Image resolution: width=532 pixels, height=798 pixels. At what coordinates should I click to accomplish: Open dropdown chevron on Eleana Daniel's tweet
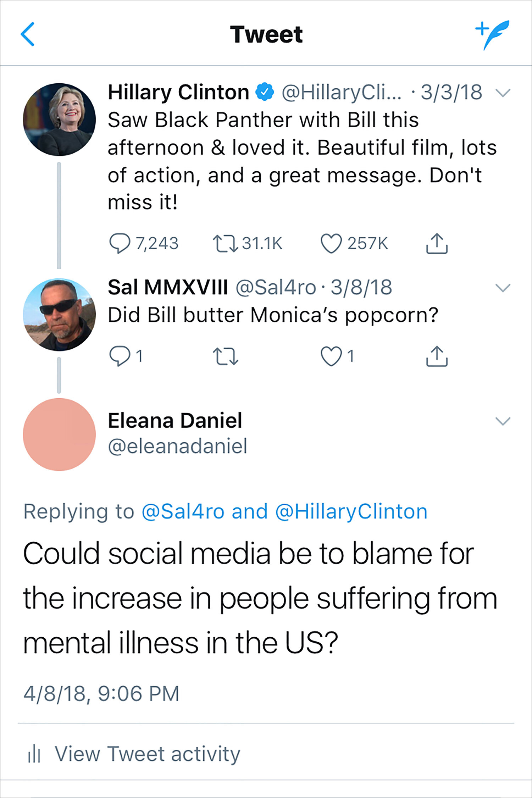tap(503, 421)
